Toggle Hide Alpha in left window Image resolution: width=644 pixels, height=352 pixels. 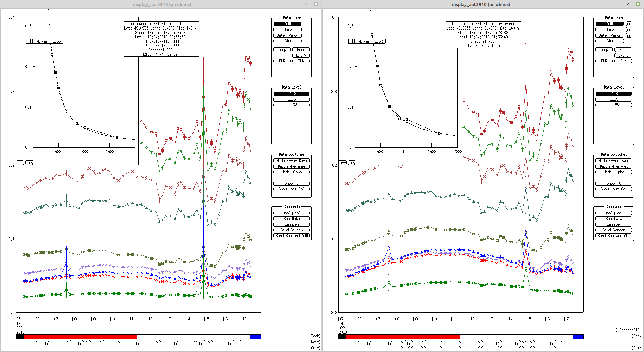coord(292,172)
